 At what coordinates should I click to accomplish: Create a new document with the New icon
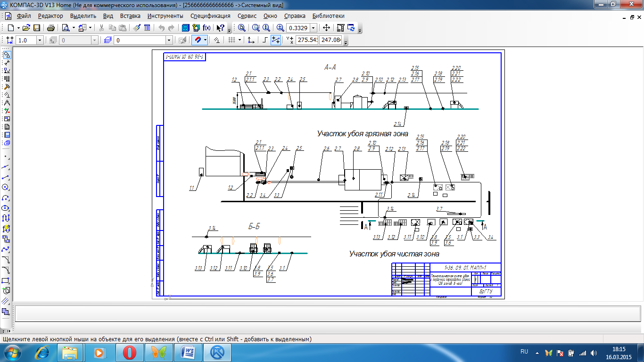click(11, 28)
